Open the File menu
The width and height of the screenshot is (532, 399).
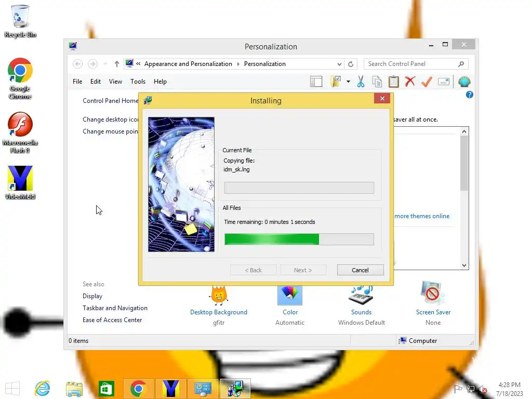77,82
